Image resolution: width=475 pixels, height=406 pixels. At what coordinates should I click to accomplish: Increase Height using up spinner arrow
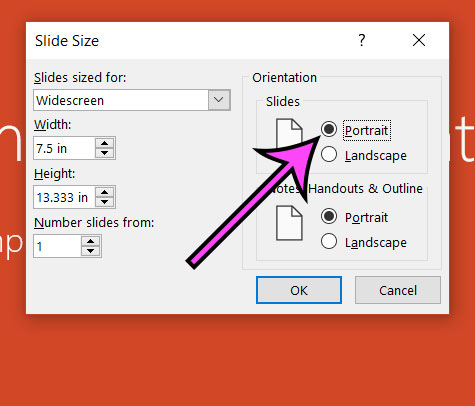click(x=105, y=192)
